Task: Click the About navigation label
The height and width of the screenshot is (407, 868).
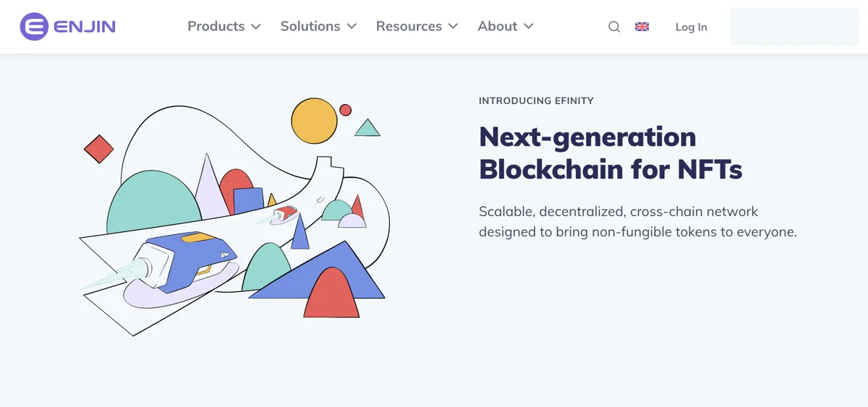Action: click(497, 26)
